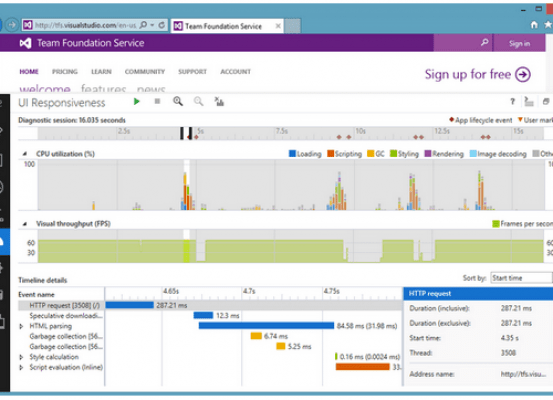This screenshot has width=553, height=400.
Task: Expand the Style calculation event row
Action: tap(21, 357)
